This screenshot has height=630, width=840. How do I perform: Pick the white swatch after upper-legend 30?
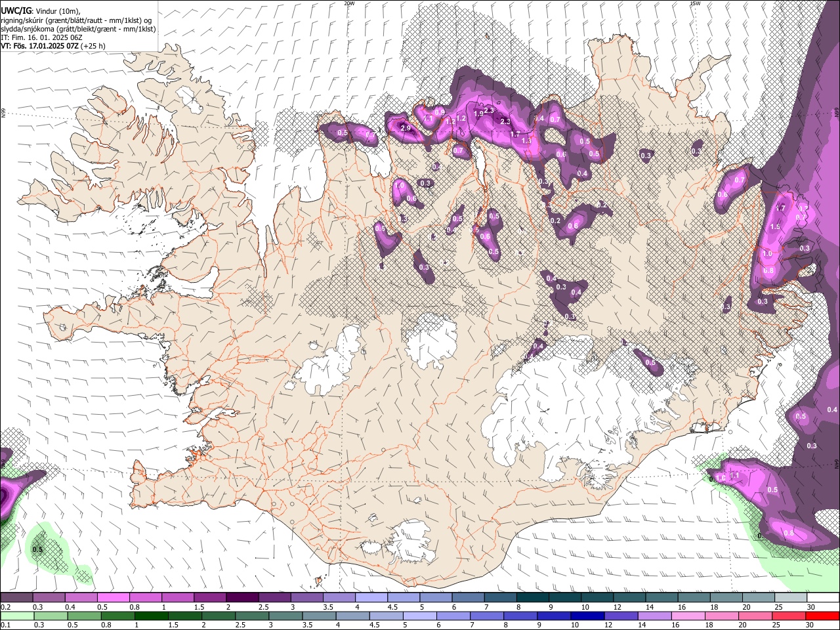[x=824, y=598]
